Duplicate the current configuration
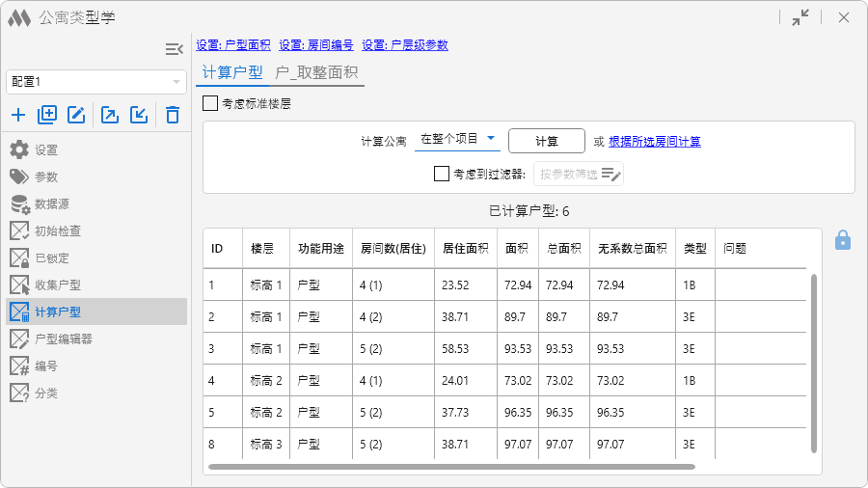The width and height of the screenshot is (868, 488). (x=47, y=115)
